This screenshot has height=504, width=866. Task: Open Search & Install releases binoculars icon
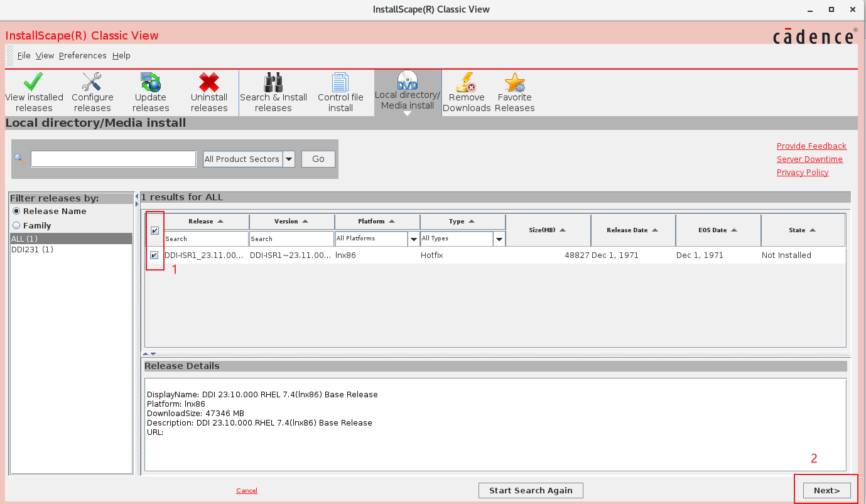(x=273, y=83)
